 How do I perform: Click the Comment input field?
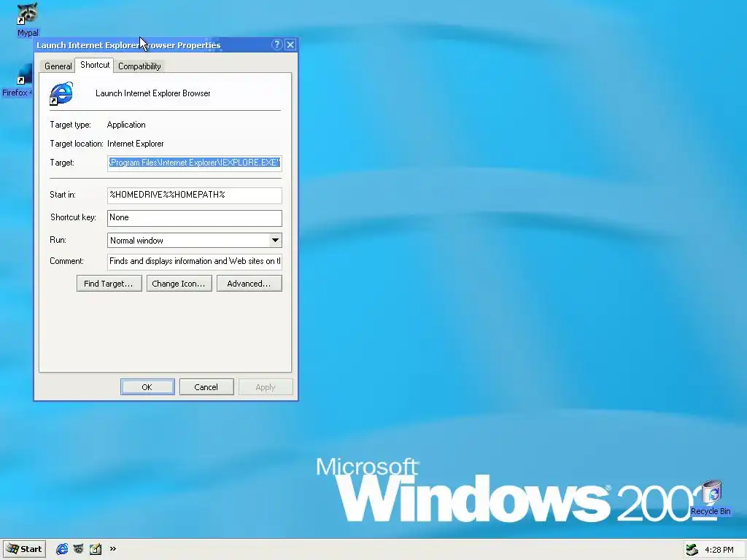(194, 262)
